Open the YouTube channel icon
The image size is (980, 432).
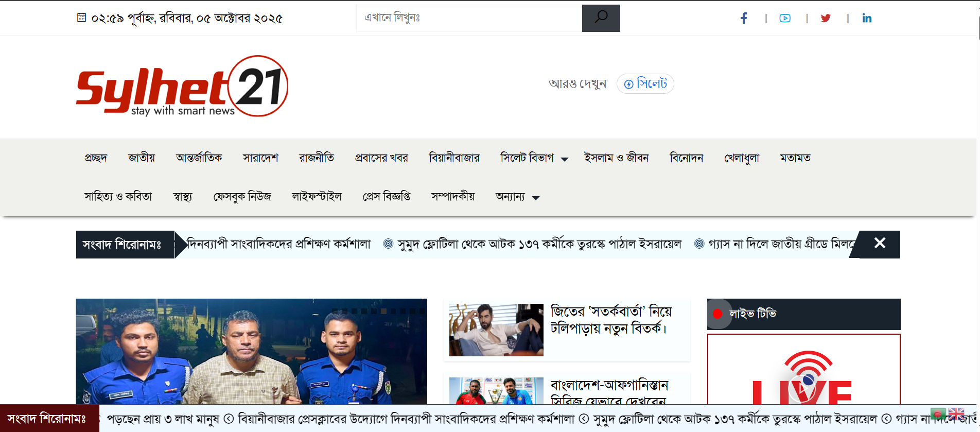pos(785,19)
